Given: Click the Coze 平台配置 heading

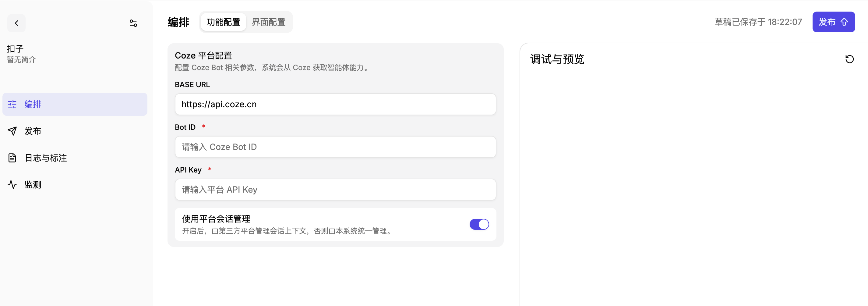Looking at the screenshot, I should pos(203,55).
